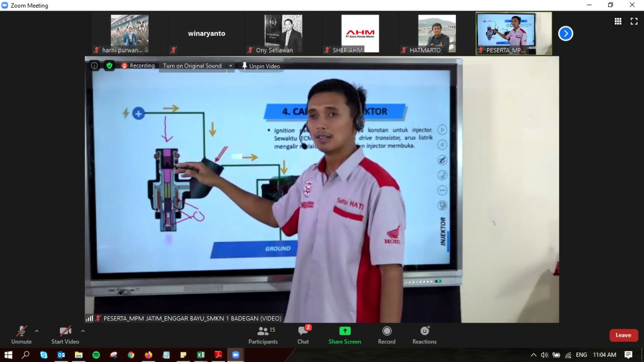
Task: Click the green encryption shield icon
Action: coord(109,65)
